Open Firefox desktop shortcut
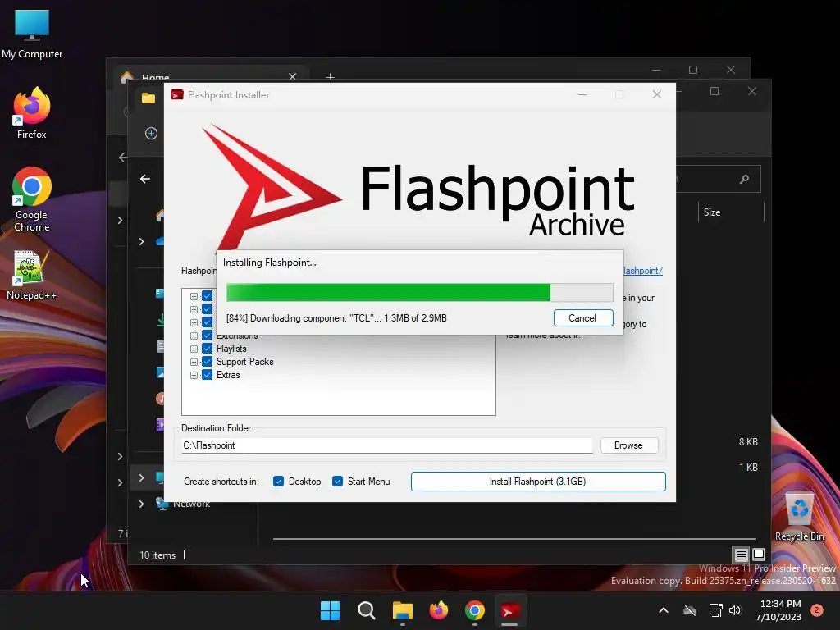The height and width of the screenshot is (630, 840). 32,114
